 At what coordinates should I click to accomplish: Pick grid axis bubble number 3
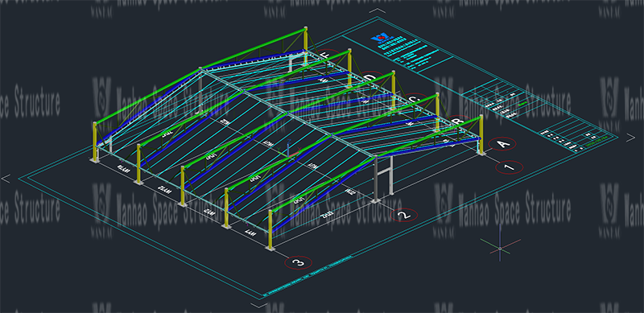299,262
